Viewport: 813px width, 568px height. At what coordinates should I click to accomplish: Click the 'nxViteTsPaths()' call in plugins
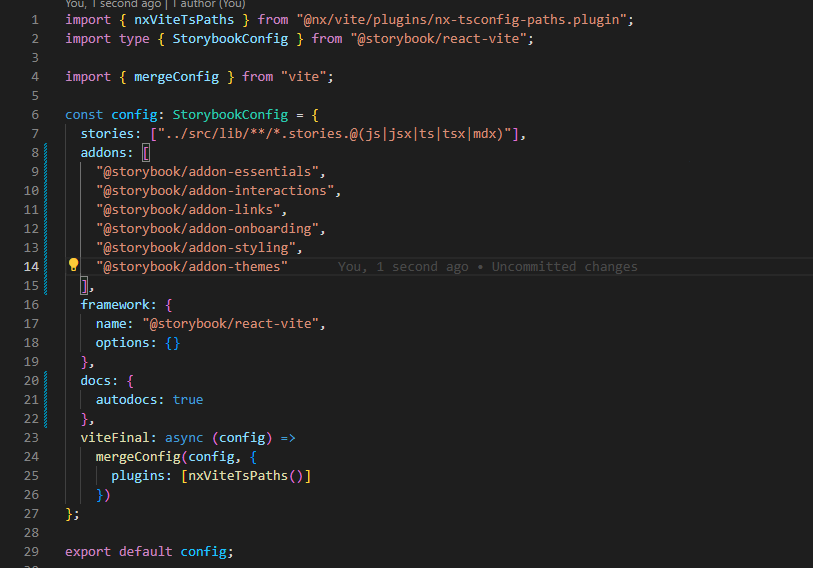(x=246, y=476)
